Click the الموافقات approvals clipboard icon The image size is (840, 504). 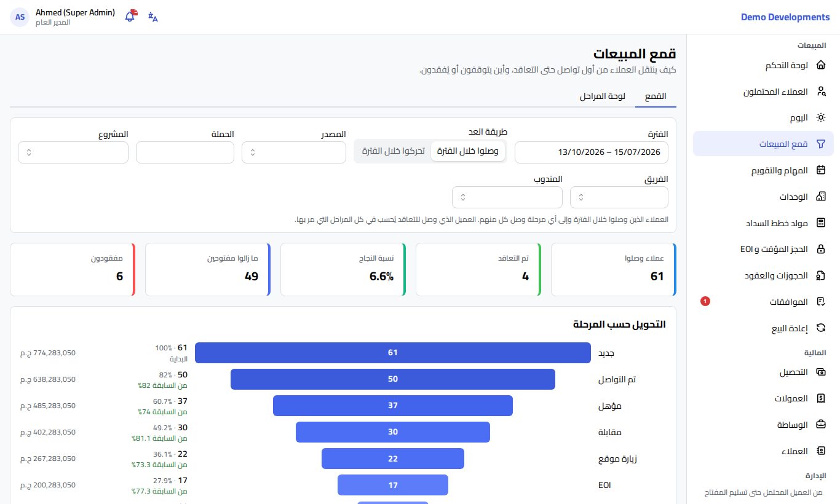pyautogui.click(x=820, y=302)
